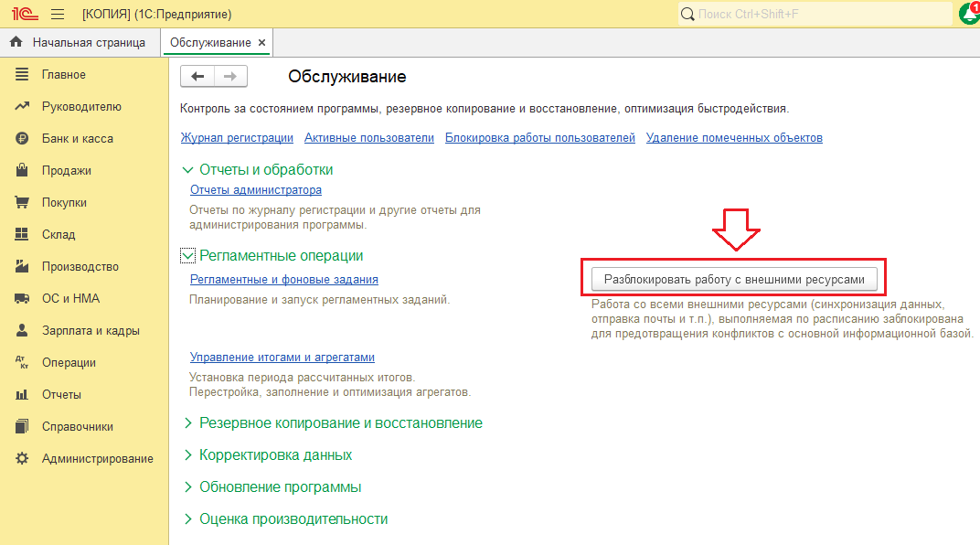
Task: Open Регламентные и фоновые задания link
Action: pyautogui.click(x=283, y=280)
